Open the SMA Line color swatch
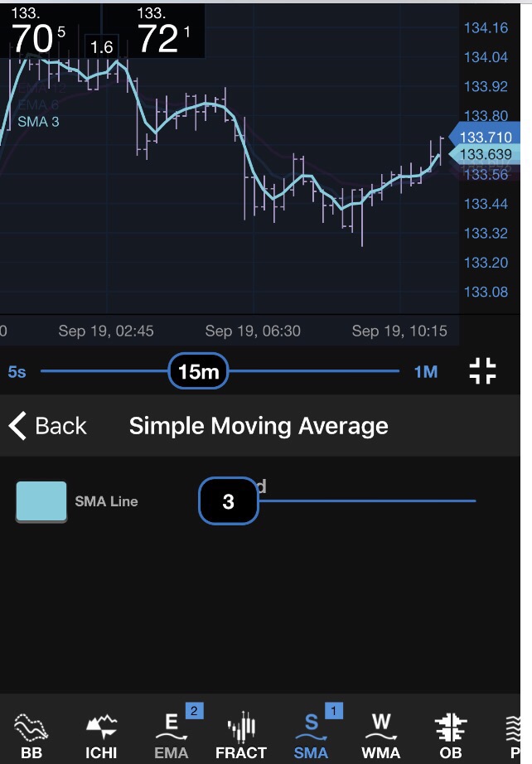The image size is (532, 764). pyautogui.click(x=41, y=501)
